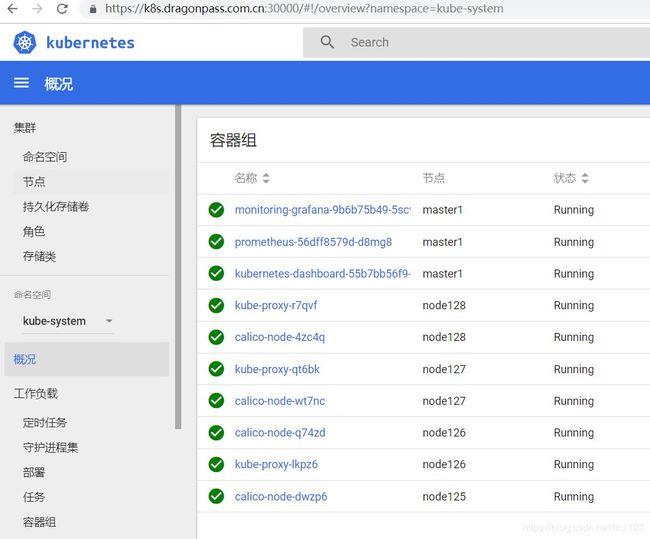Click the kubernetes brand text
This screenshot has width=650, height=539.
(x=90, y=43)
